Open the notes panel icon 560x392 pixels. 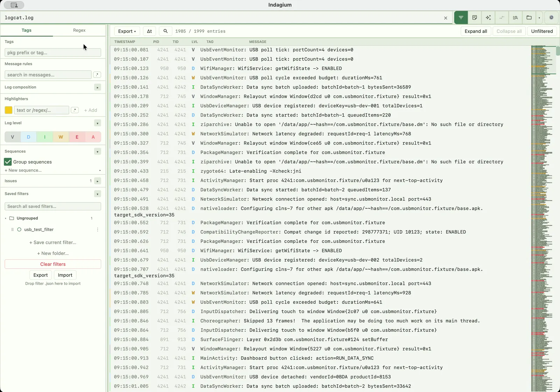(475, 17)
